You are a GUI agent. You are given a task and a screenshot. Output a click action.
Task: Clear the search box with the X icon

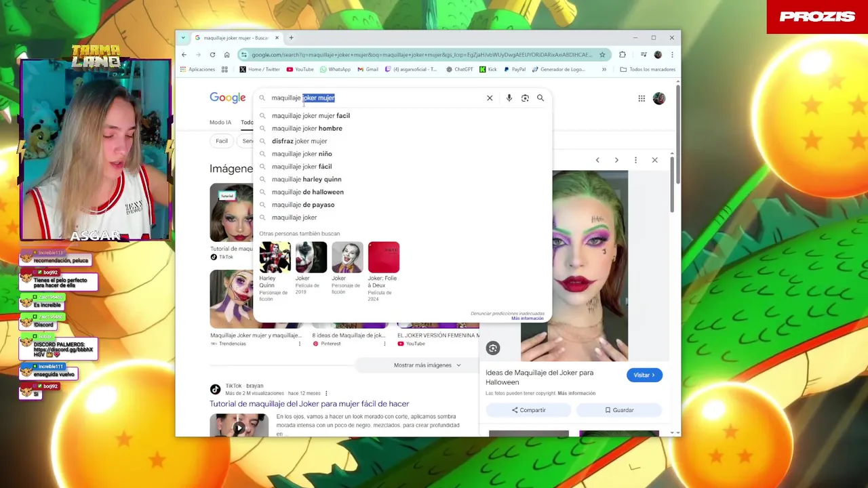coord(490,98)
